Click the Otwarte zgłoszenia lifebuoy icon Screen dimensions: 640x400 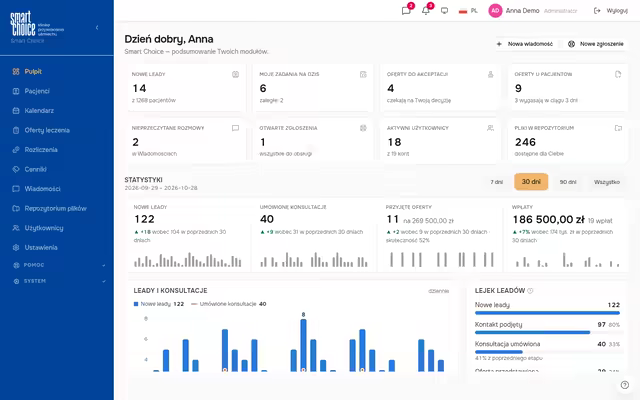[x=363, y=128]
